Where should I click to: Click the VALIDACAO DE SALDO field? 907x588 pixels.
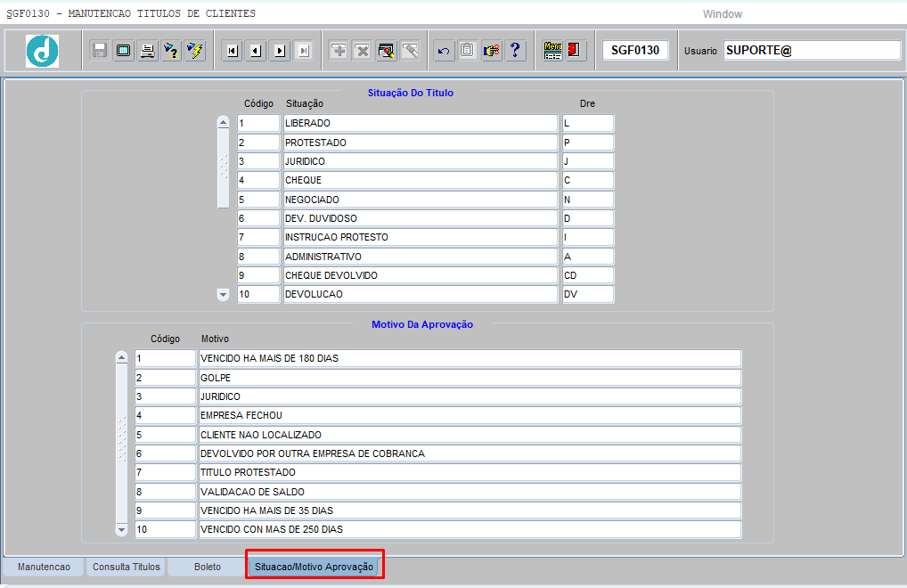(x=470, y=492)
